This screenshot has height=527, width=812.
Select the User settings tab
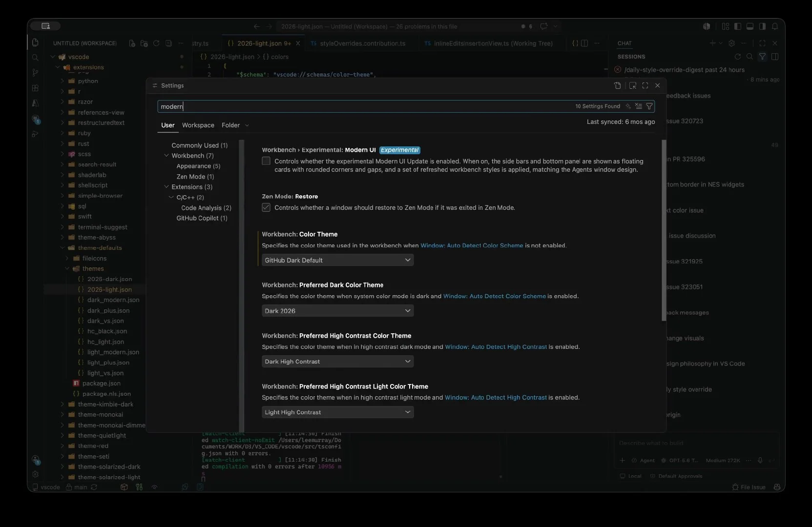pyautogui.click(x=167, y=125)
